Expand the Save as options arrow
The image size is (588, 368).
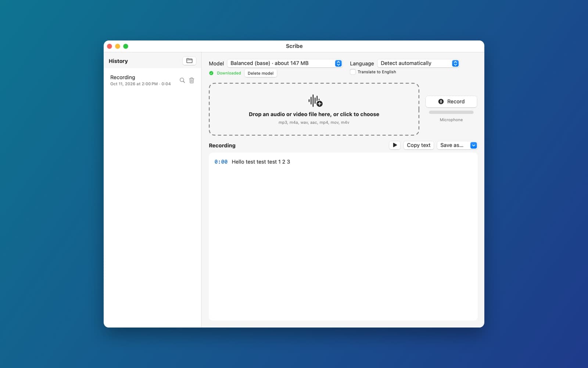click(474, 145)
